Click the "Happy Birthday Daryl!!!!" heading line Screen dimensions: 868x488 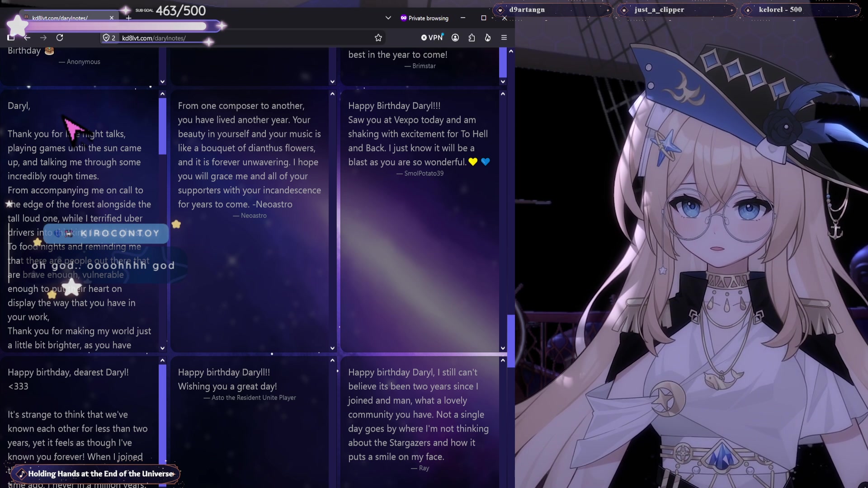(394, 106)
